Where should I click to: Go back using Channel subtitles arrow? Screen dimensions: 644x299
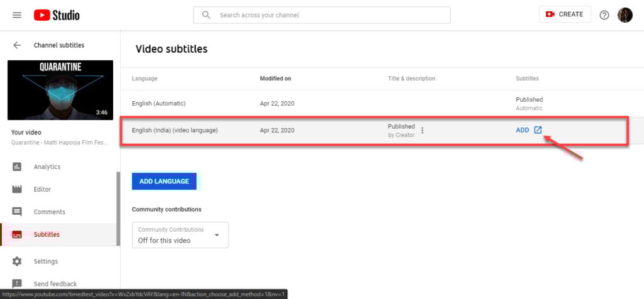tap(17, 45)
